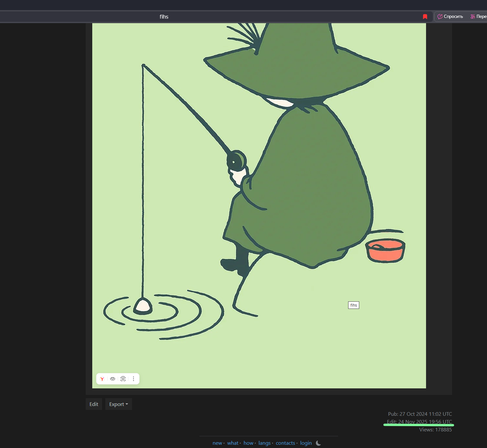Click the eye icon on the image overlay
Viewport: 487px width, 448px height.
click(113, 379)
